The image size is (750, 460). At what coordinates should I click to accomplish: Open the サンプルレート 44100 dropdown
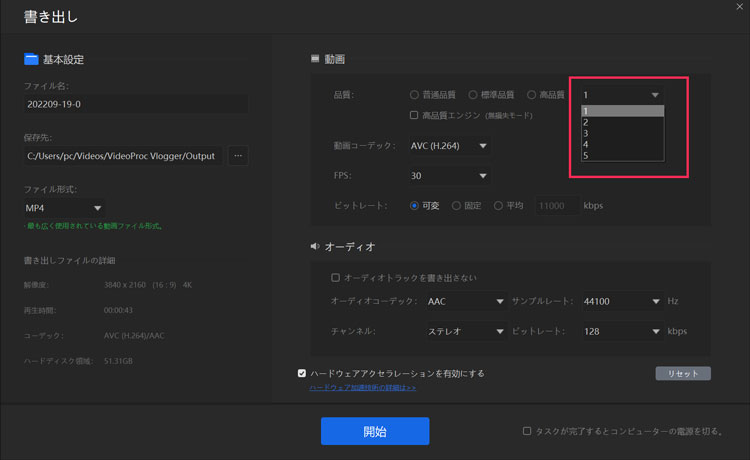[x=622, y=301]
